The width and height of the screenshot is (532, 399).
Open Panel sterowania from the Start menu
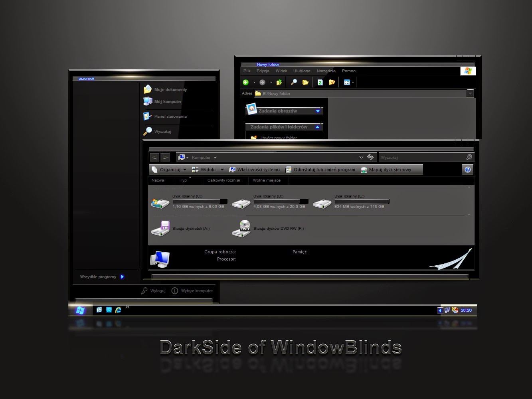coord(165,116)
